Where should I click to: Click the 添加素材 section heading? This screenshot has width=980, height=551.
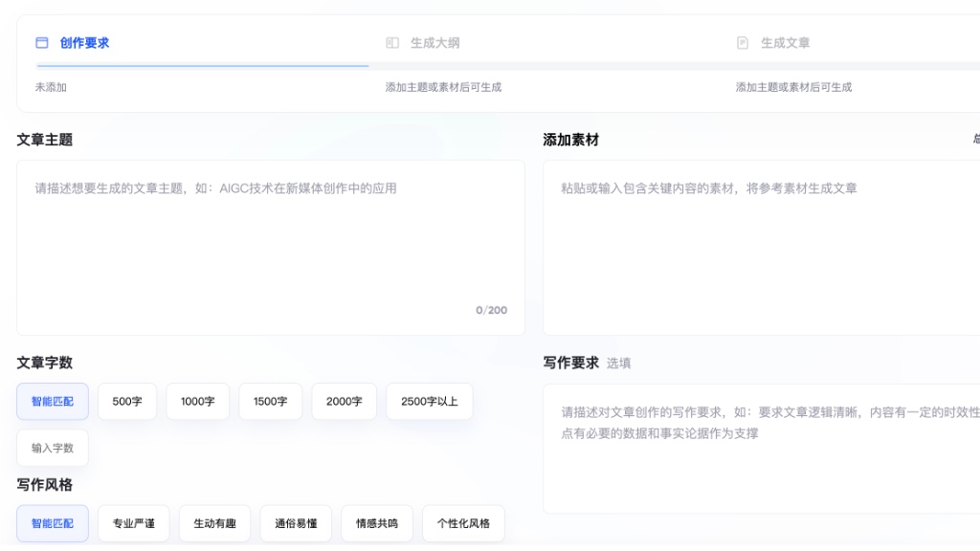click(571, 140)
